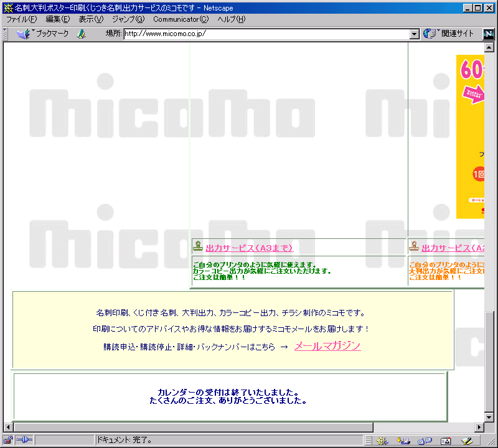
Task: Close the Netscape window
Action: [x=489, y=8]
